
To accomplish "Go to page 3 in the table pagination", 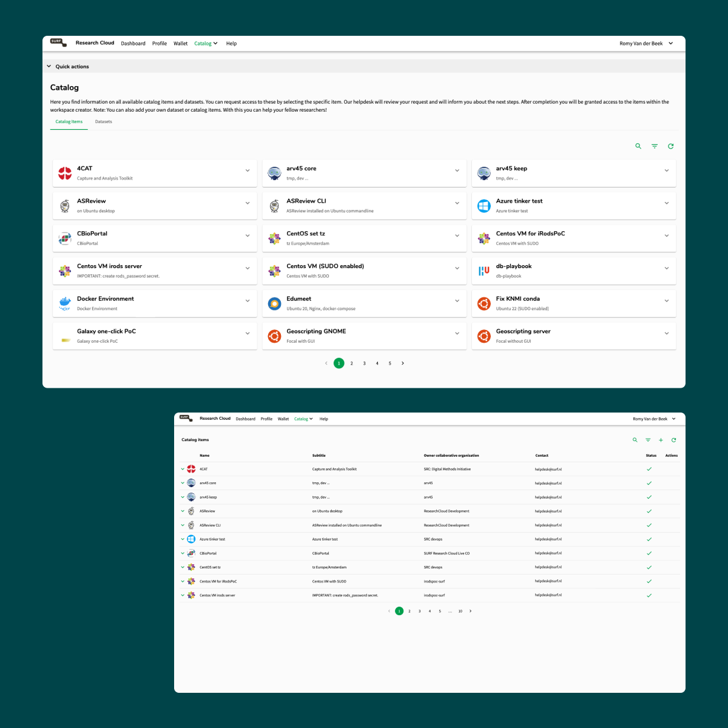I will [x=420, y=611].
